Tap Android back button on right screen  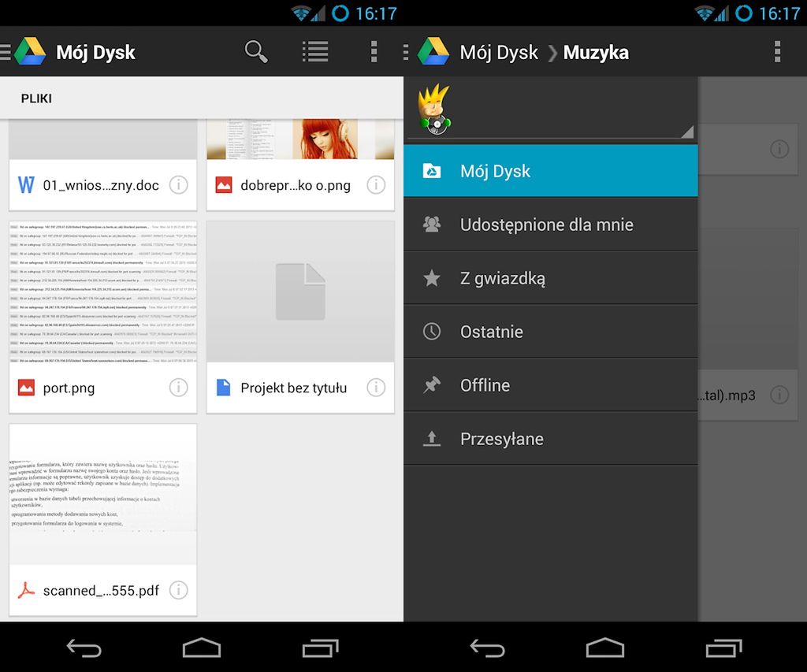coord(487,648)
